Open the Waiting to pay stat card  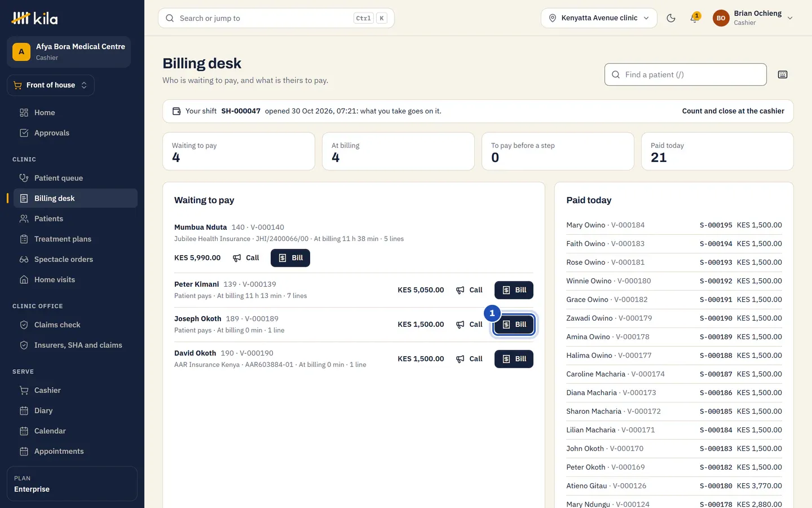tap(239, 151)
